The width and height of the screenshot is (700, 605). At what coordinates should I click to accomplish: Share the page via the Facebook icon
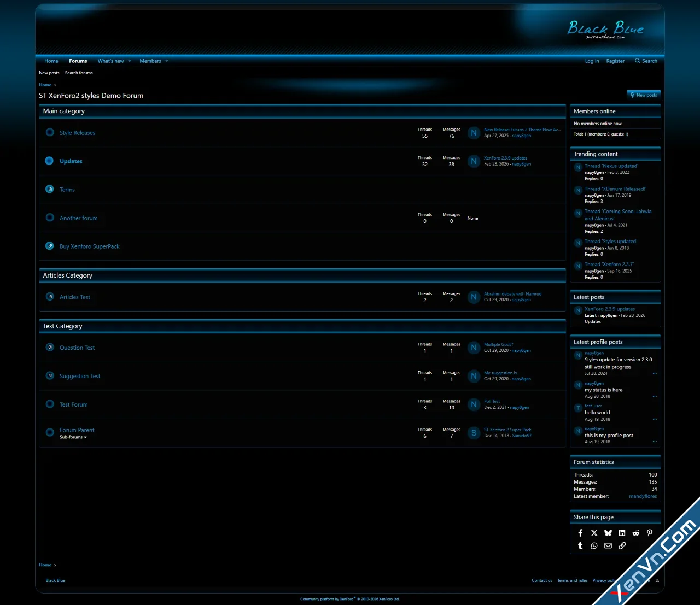[x=580, y=532]
